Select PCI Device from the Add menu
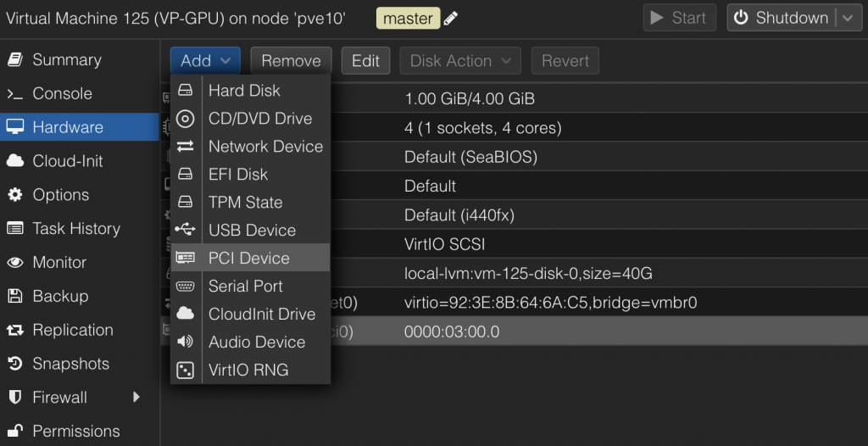This screenshot has width=868, height=446. [249, 258]
